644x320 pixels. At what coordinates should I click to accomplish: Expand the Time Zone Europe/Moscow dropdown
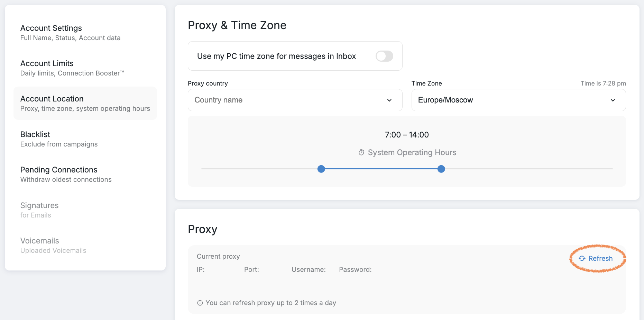pos(518,100)
